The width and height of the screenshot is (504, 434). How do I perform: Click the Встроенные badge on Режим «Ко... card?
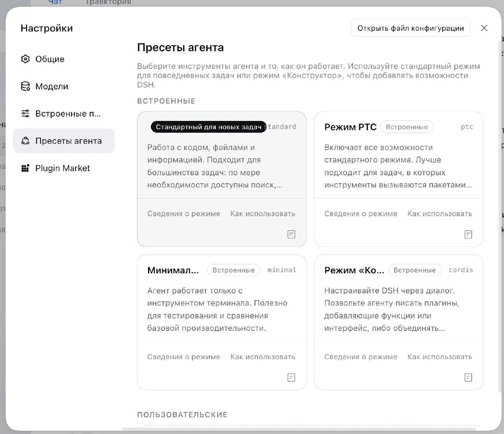pyautogui.click(x=415, y=270)
